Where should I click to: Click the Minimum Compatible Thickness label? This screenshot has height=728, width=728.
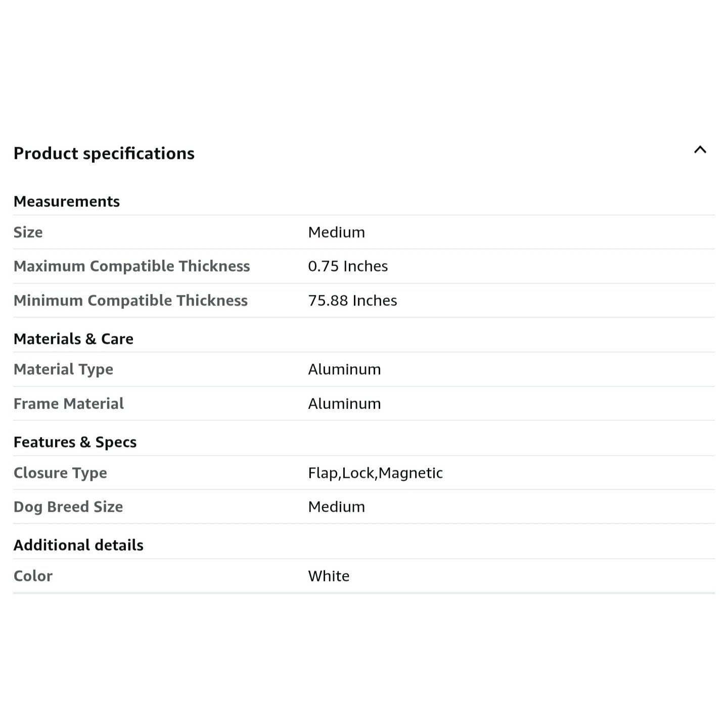point(130,300)
